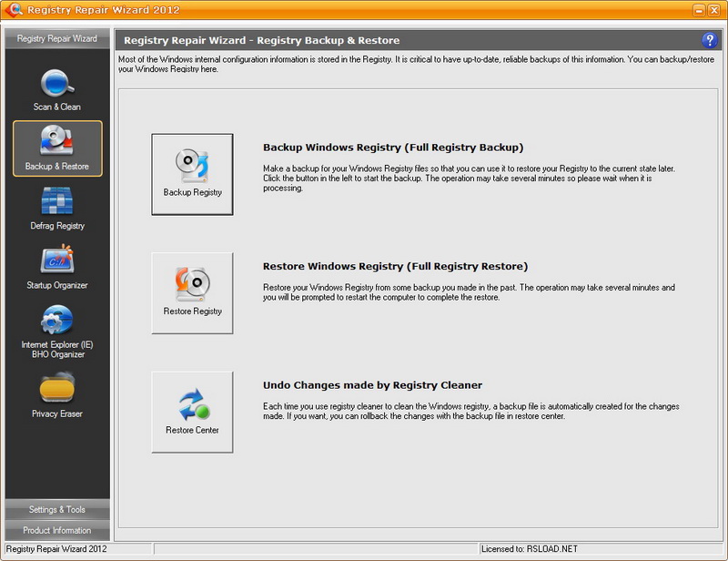Click the 'Undo Changes made by Registry Cleaner' heading

[x=372, y=385]
